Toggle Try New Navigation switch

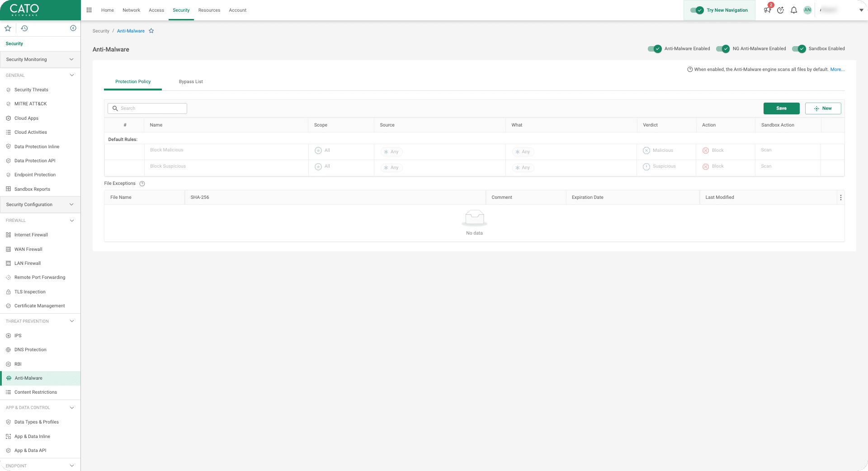pyautogui.click(x=697, y=10)
